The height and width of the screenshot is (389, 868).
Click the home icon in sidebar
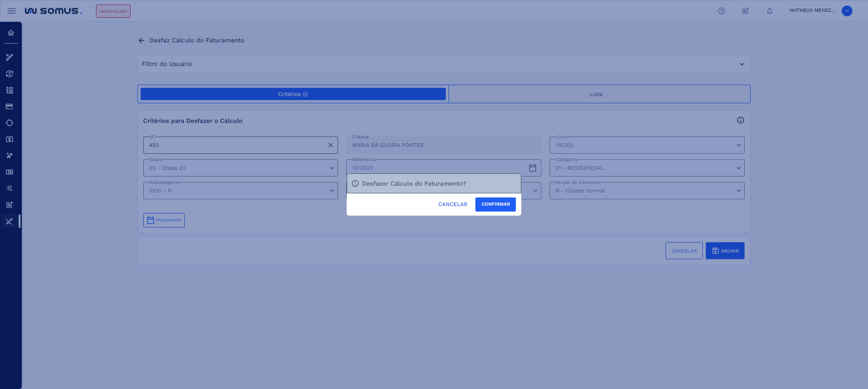pyautogui.click(x=11, y=33)
